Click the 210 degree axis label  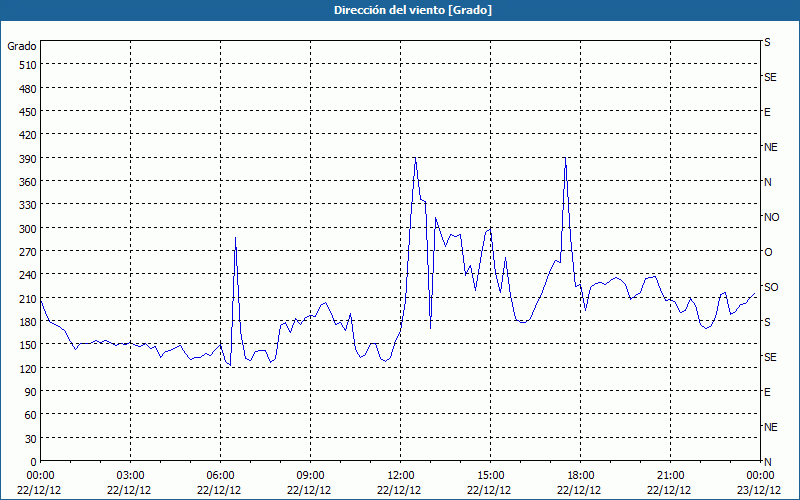[x=29, y=298]
